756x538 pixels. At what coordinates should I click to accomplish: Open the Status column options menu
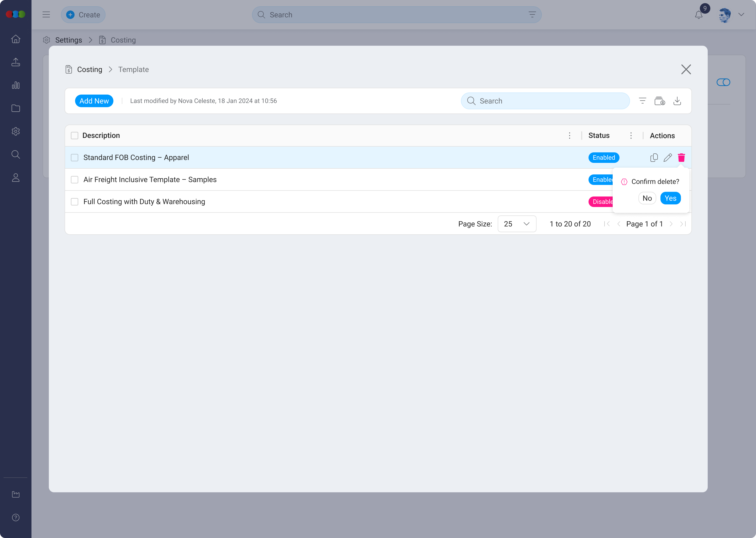coord(631,136)
